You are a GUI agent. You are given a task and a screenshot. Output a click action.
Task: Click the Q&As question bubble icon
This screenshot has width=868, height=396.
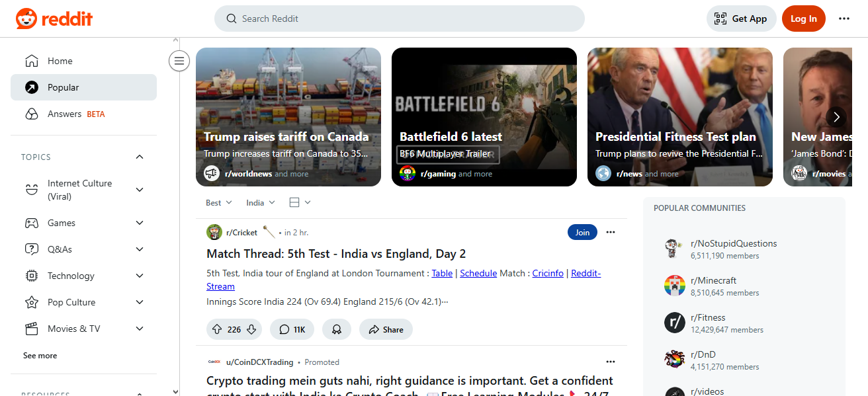(31, 249)
